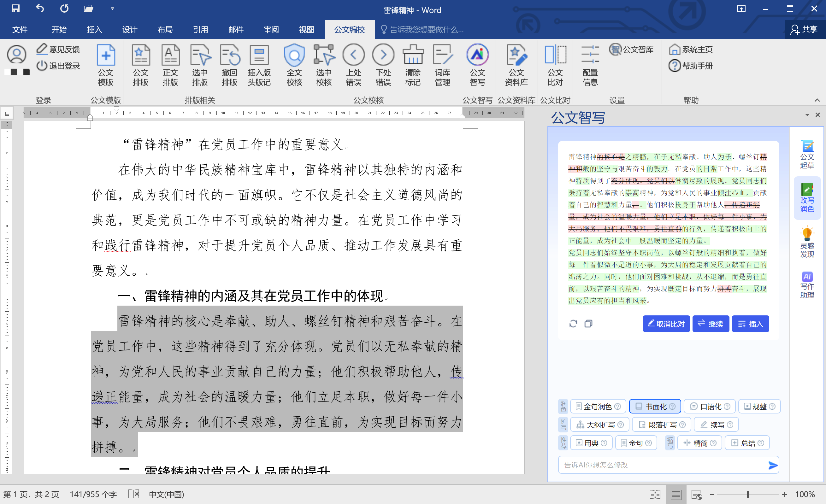Expand Quick Access Toolbar customize arrow
The image size is (826, 504).
click(112, 9)
